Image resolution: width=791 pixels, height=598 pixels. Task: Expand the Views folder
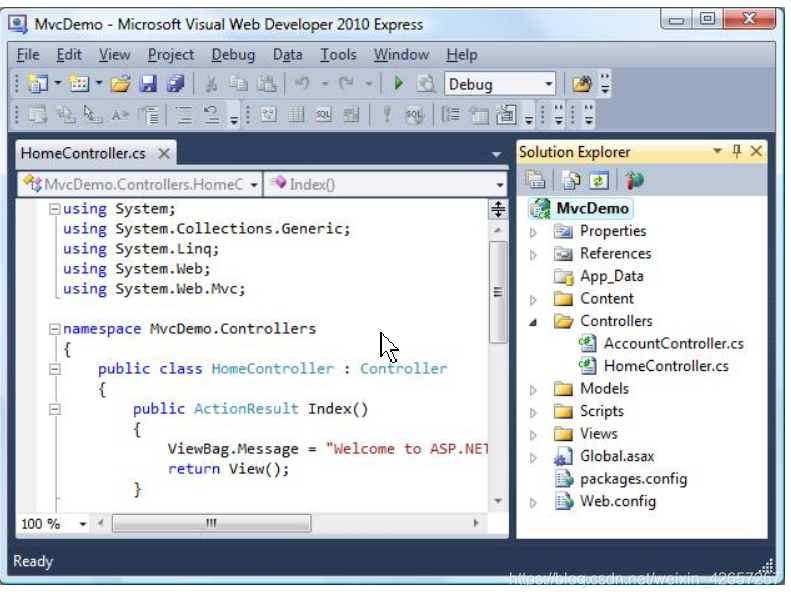[533, 435]
